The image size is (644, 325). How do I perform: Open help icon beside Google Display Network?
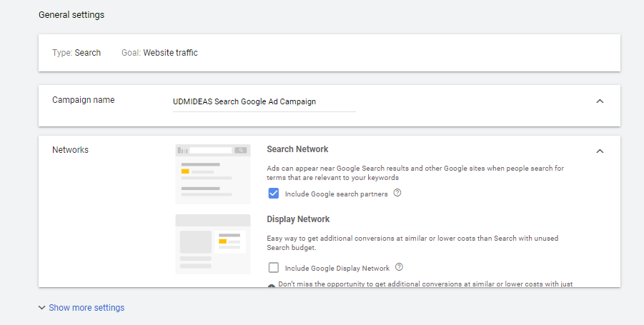[x=400, y=267]
